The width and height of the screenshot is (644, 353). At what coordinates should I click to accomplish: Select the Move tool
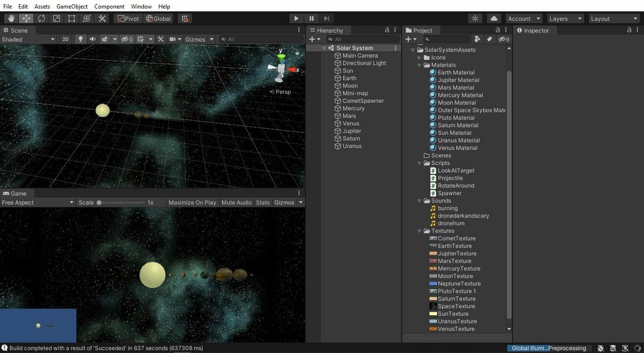[26, 19]
